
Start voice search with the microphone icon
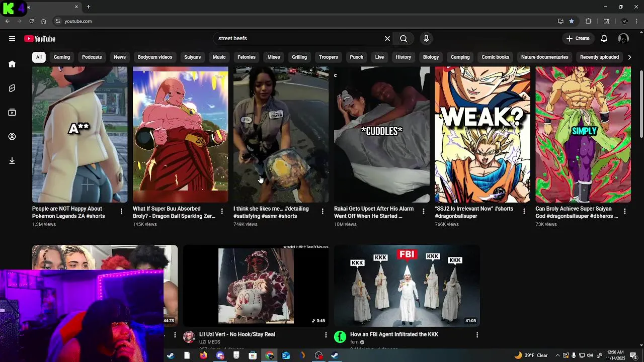pos(426,39)
